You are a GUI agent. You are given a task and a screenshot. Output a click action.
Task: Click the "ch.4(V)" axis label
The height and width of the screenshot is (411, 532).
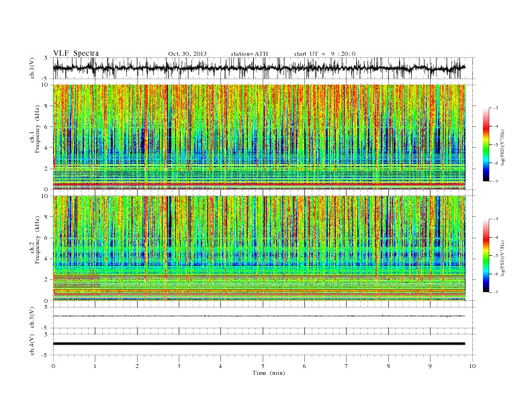(32, 345)
